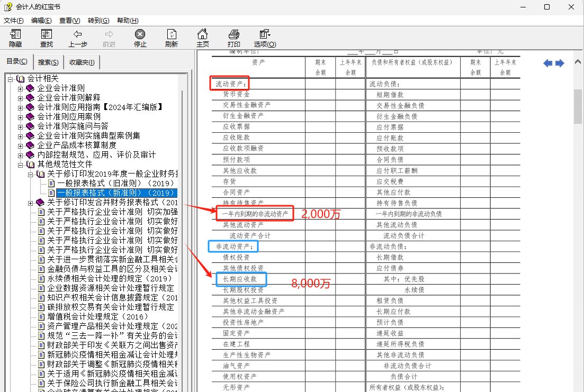Open the 转到(G) menu

[98, 21]
